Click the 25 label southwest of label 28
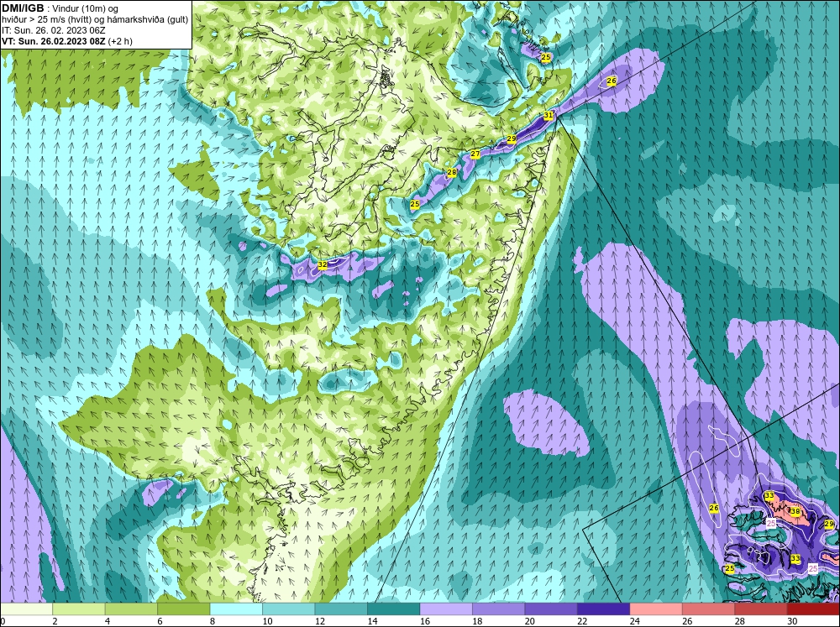The width and height of the screenshot is (840, 627). [x=415, y=204]
